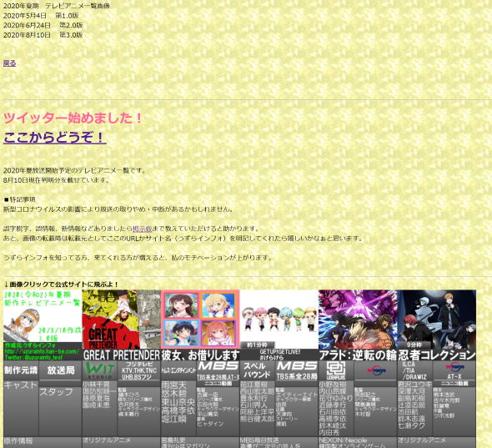Image resolution: width=492 pixels, height=448 pixels.
Task: Click the 約1分枠 duration label
Action: point(258,345)
